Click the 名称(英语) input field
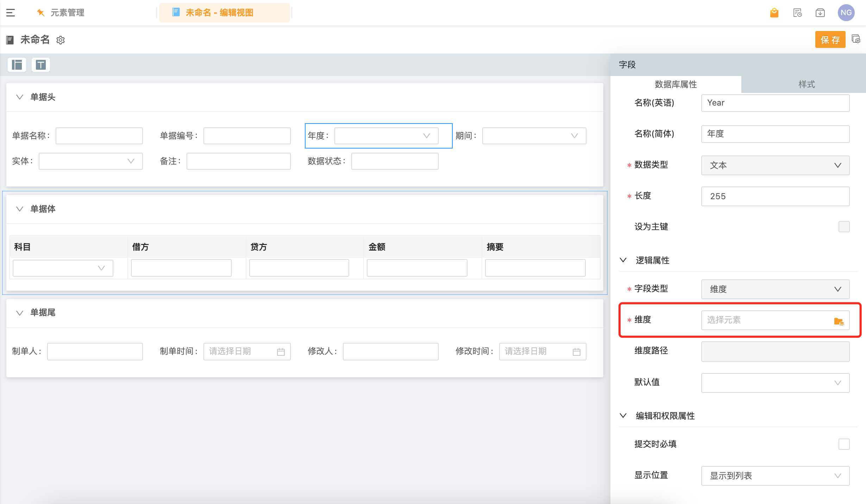The image size is (866, 504). pyautogui.click(x=775, y=103)
